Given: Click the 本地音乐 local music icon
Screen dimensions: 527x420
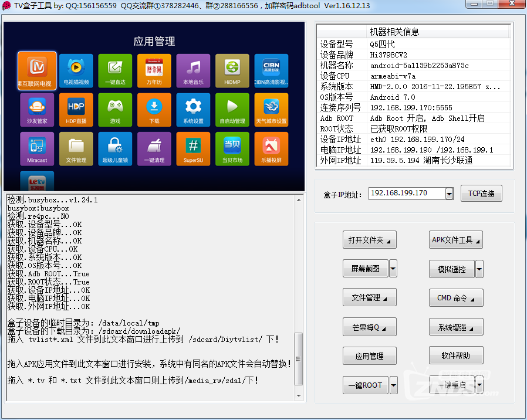Looking at the screenshot, I should (193, 70).
